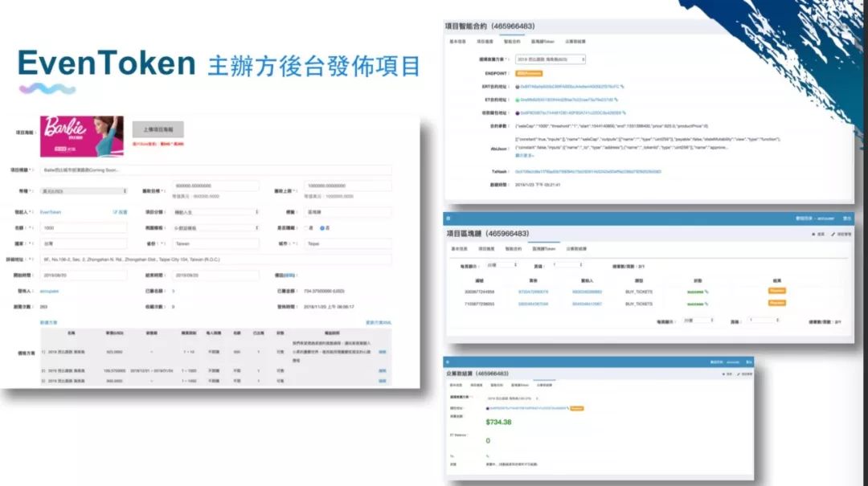
Task: Click the orange ENDPOINT badge button
Action: (529, 73)
